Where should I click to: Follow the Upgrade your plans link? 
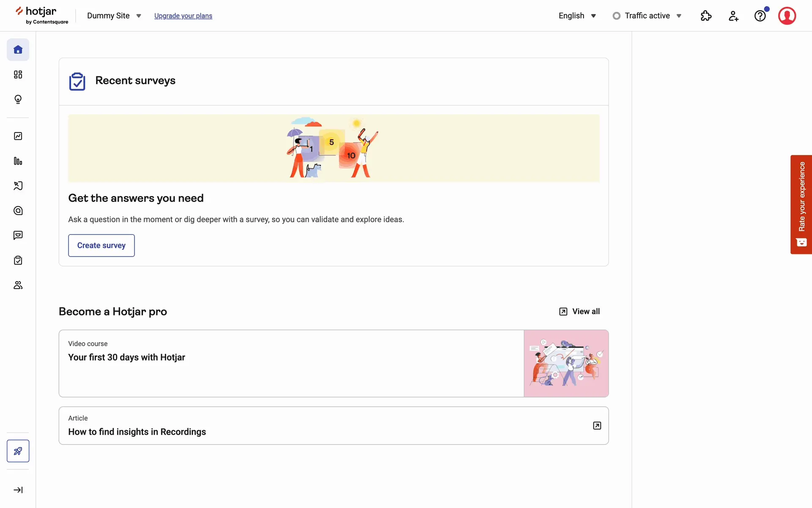pos(183,16)
